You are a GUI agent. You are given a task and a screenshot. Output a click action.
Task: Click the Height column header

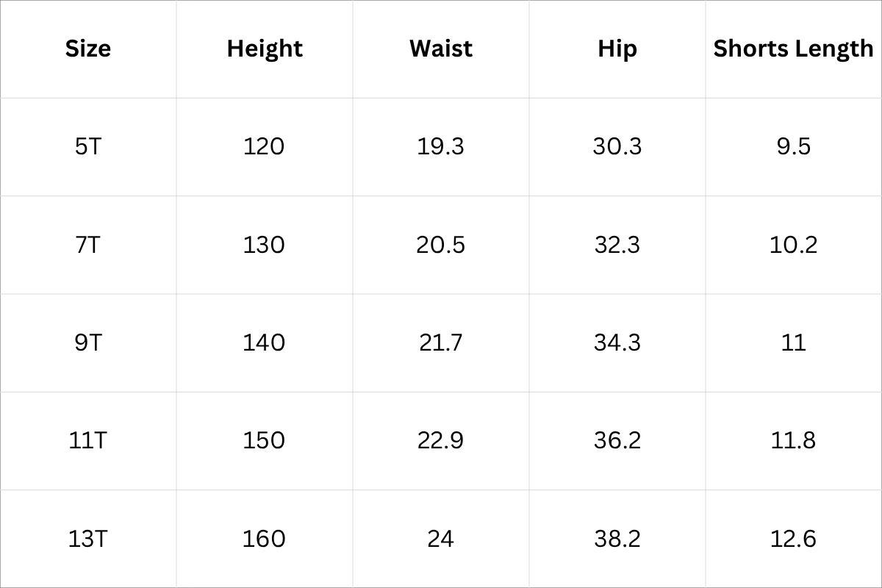(x=265, y=49)
